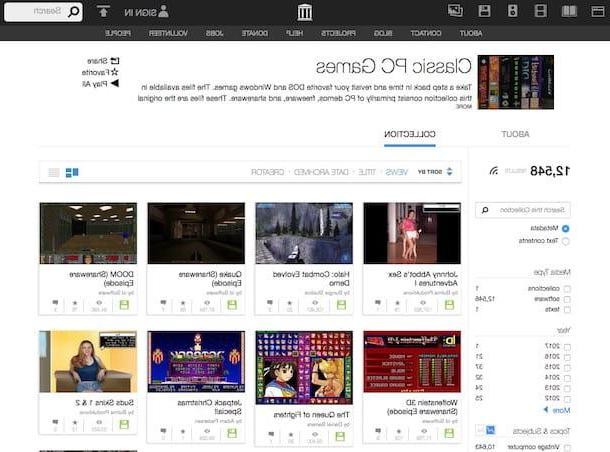
Task: Switch to the ABOUT tab below the description
Action: click(515, 134)
